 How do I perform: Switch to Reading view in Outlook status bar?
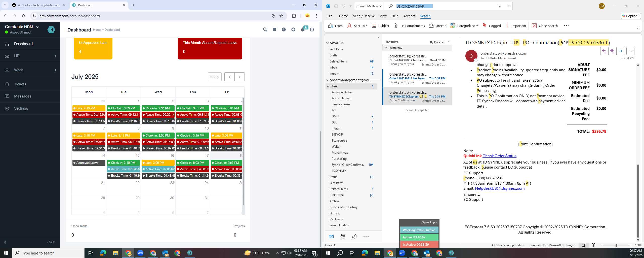coord(593,245)
